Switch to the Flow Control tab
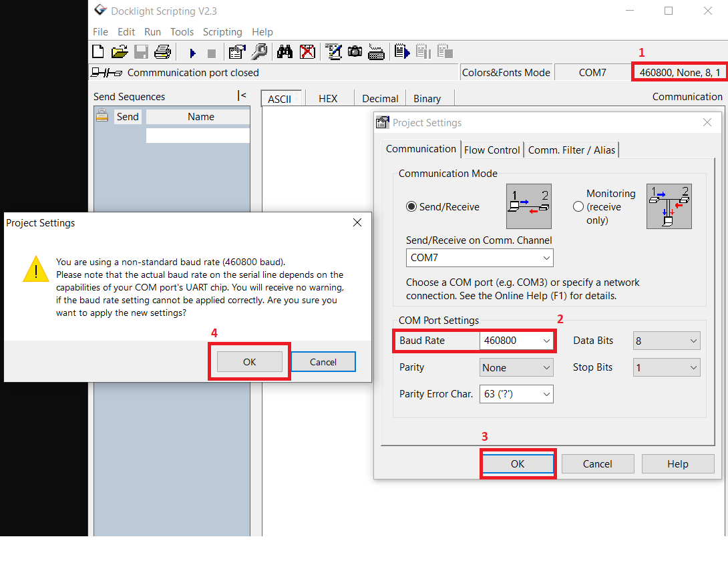 (492, 150)
